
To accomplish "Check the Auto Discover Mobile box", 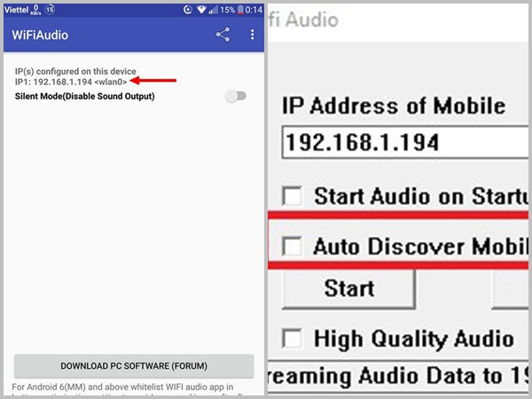I will pyautogui.click(x=291, y=246).
